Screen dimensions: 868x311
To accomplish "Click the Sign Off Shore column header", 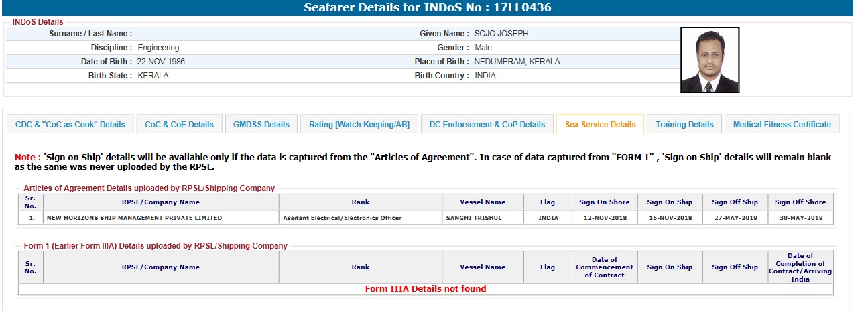I will (800, 202).
